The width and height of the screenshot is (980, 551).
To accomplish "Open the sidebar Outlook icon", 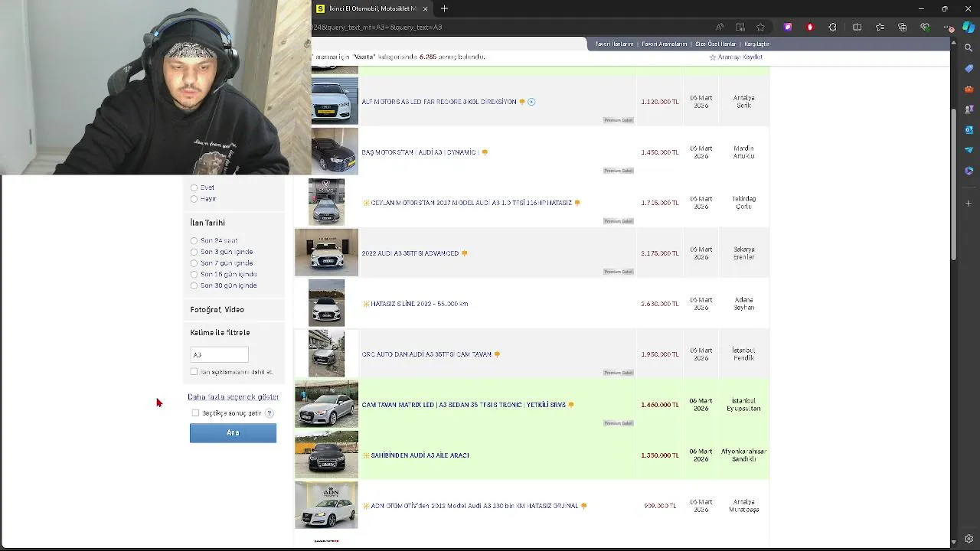I will (969, 129).
